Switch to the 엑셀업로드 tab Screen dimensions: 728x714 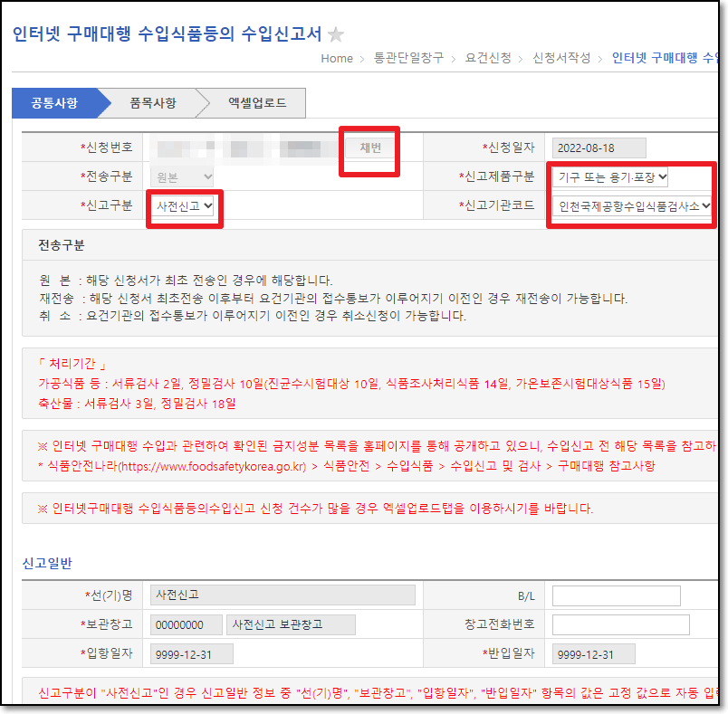[x=254, y=103]
